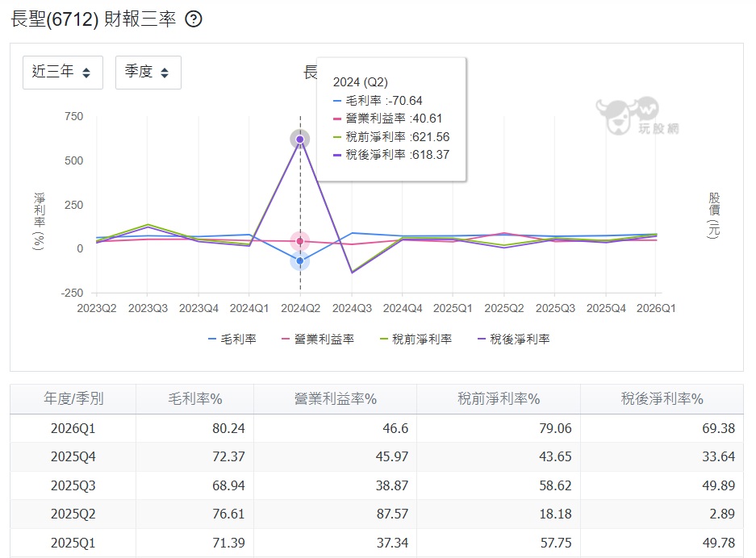
Task: Toggle the 毛利率 legend series
Action: [x=232, y=339]
